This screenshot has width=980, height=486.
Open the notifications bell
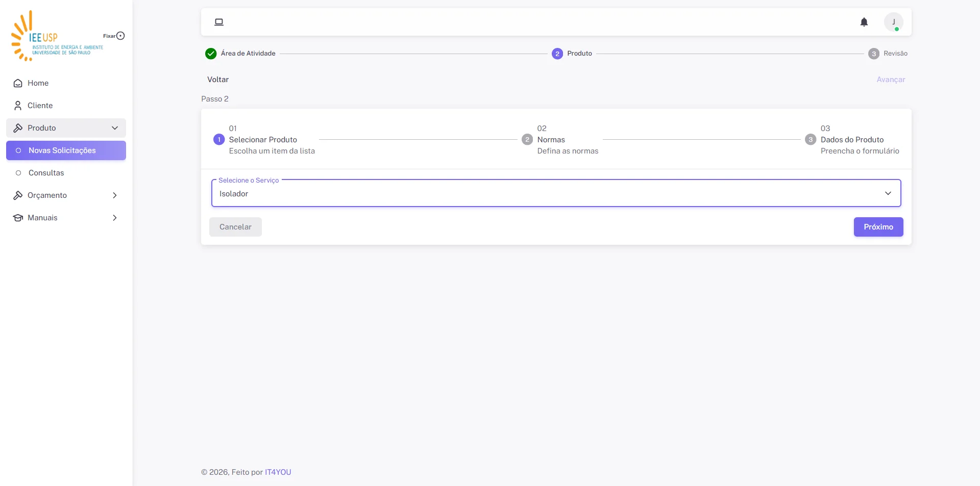click(x=864, y=22)
